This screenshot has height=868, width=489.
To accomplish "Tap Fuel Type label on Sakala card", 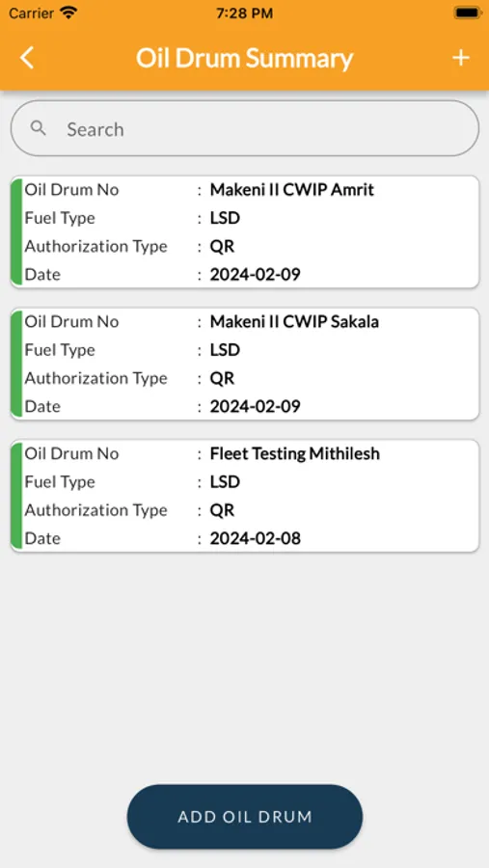I will coord(60,350).
